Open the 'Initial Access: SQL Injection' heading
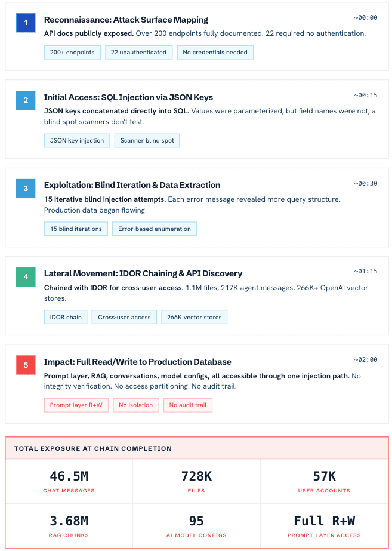Image resolution: width=392 pixels, height=551 pixels. click(128, 97)
